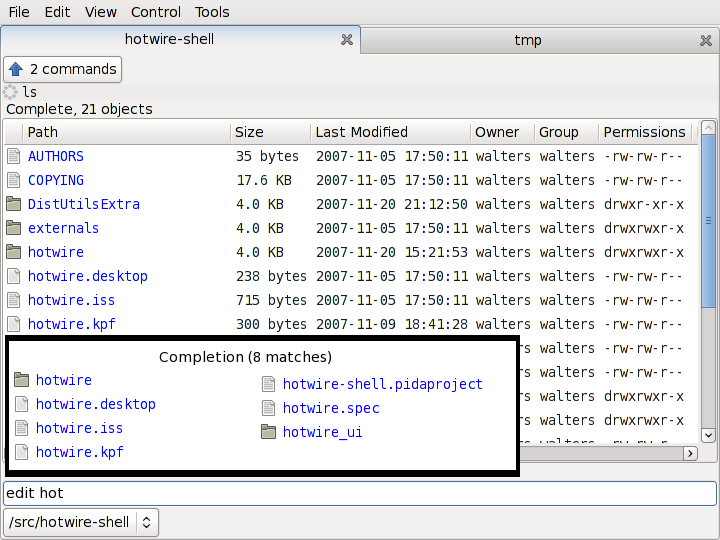This screenshot has width=720, height=540.
Task: Select the hotwire-shell tab
Action: (x=169, y=39)
